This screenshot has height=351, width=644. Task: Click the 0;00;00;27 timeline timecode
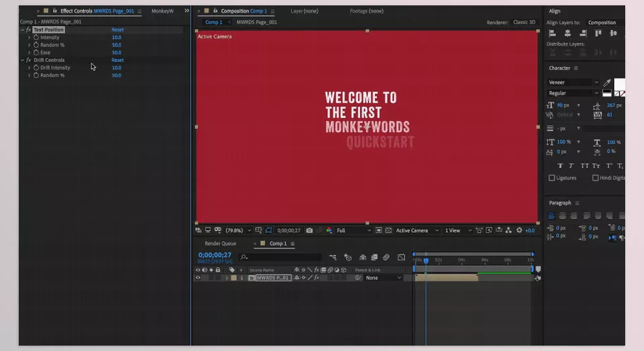[x=215, y=255]
